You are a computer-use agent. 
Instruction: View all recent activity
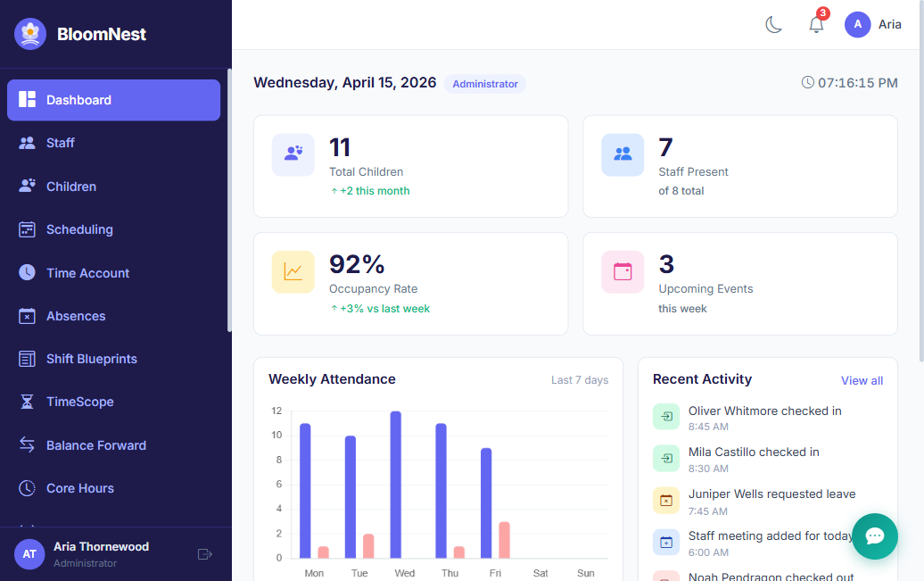[x=862, y=380]
